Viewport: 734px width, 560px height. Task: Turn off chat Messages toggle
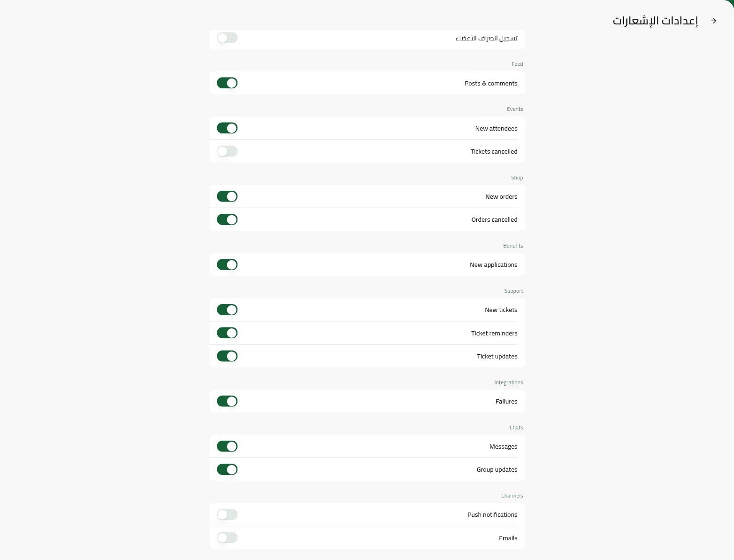[227, 446]
